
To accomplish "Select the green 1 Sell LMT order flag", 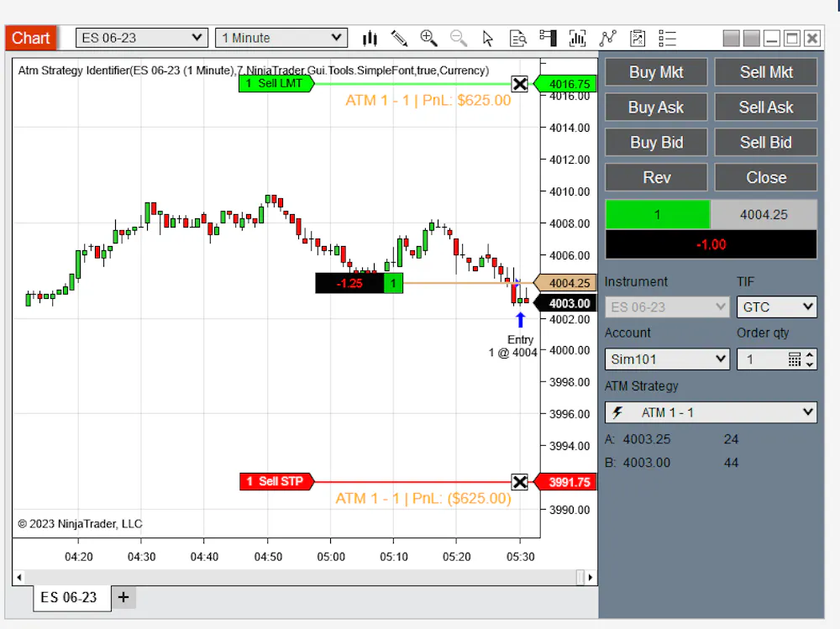I will 276,84.
